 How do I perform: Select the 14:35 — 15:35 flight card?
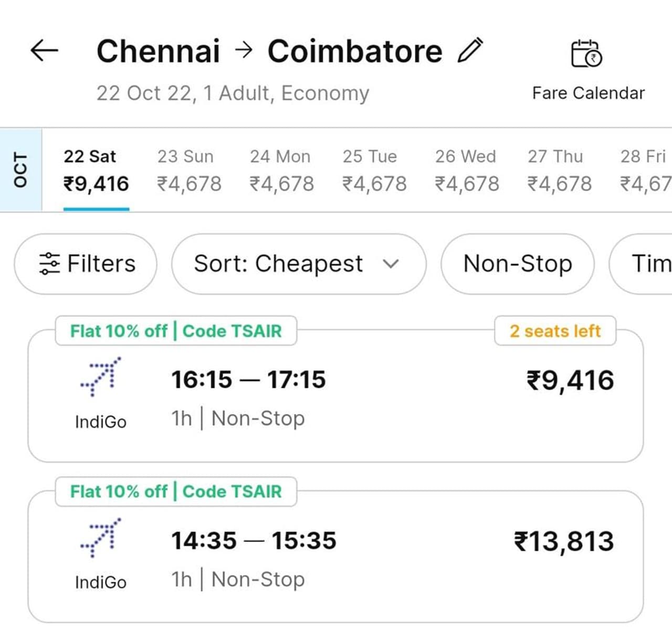coord(335,556)
